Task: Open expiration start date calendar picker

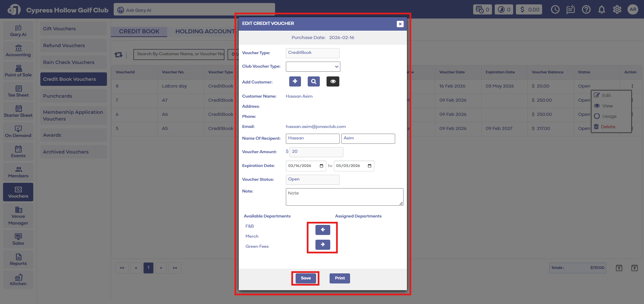Action: [x=321, y=166]
